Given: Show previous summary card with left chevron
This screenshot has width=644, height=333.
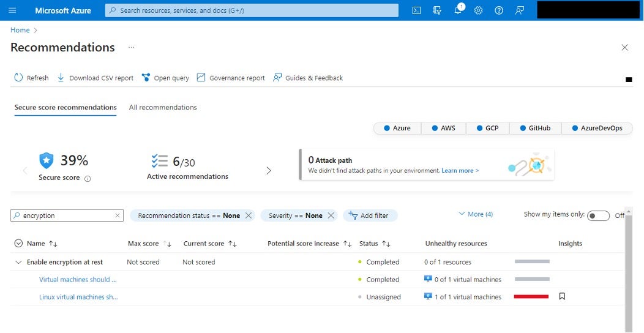Looking at the screenshot, I should pyautogui.click(x=25, y=170).
